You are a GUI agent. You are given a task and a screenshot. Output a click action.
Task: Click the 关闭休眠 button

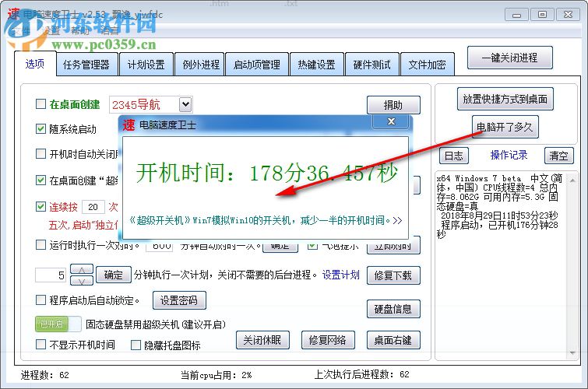point(262,340)
